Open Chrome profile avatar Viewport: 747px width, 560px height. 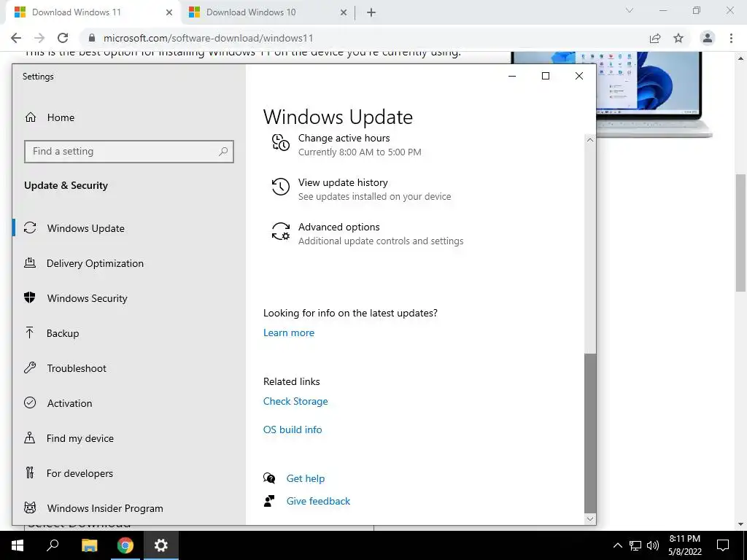(708, 38)
